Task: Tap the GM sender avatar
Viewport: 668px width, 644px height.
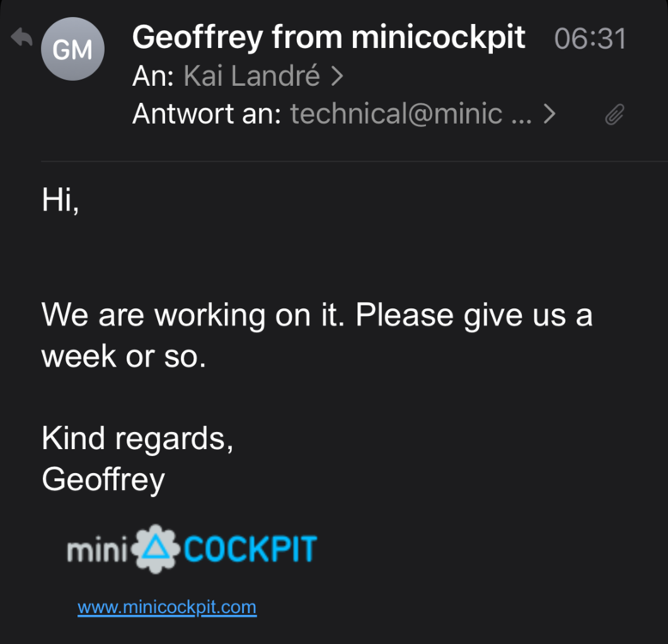Action: coord(72,49)
